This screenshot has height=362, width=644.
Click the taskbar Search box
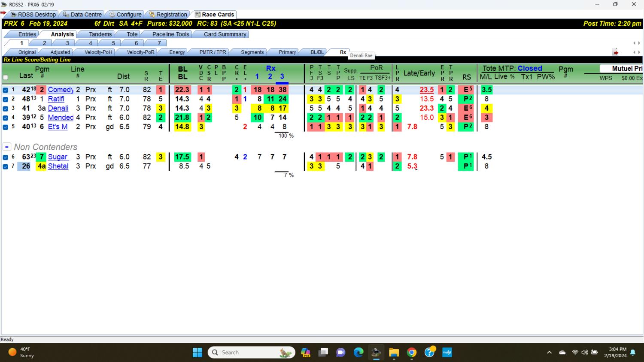(x=252, y=353)
